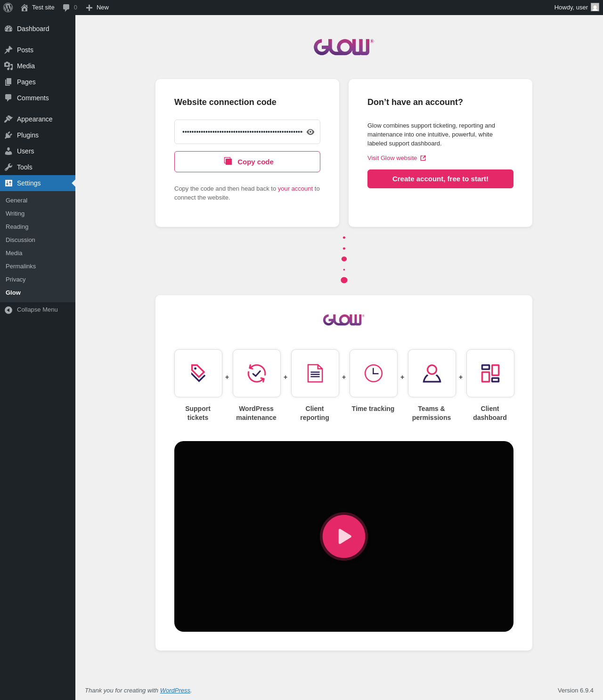The width and height of the screenshot is (603, 700).
Task: Open the Media menu with the camera icon
Action: click(38, 66)
